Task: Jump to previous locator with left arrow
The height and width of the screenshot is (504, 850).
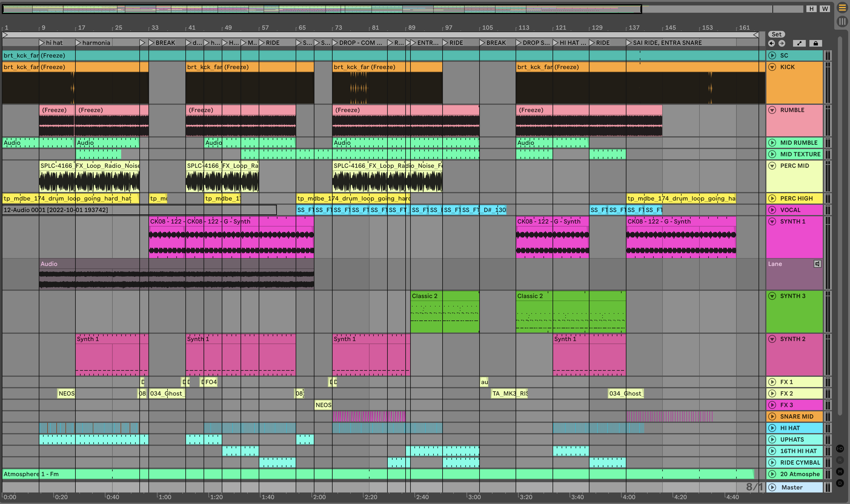Action: (772, 43)
